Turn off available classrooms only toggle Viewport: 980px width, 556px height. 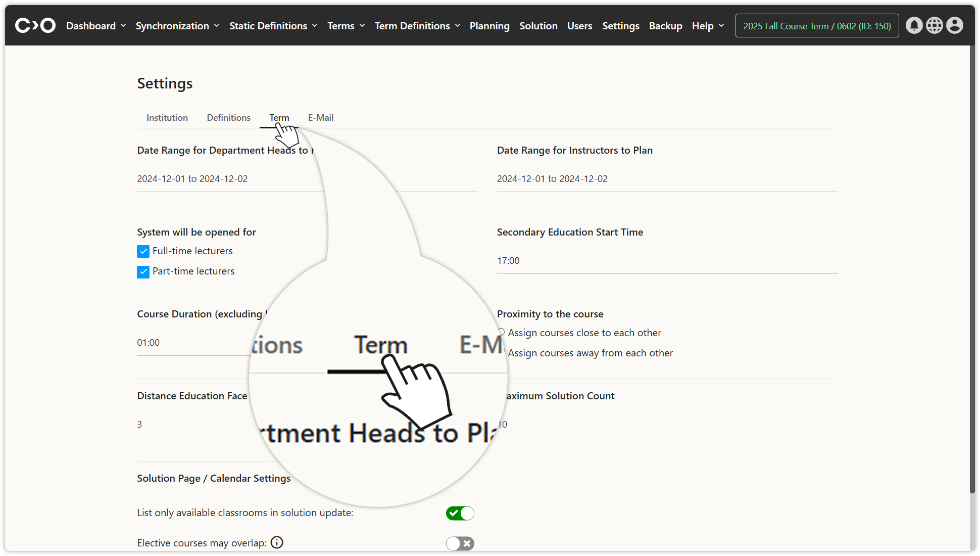click(460, 513)
